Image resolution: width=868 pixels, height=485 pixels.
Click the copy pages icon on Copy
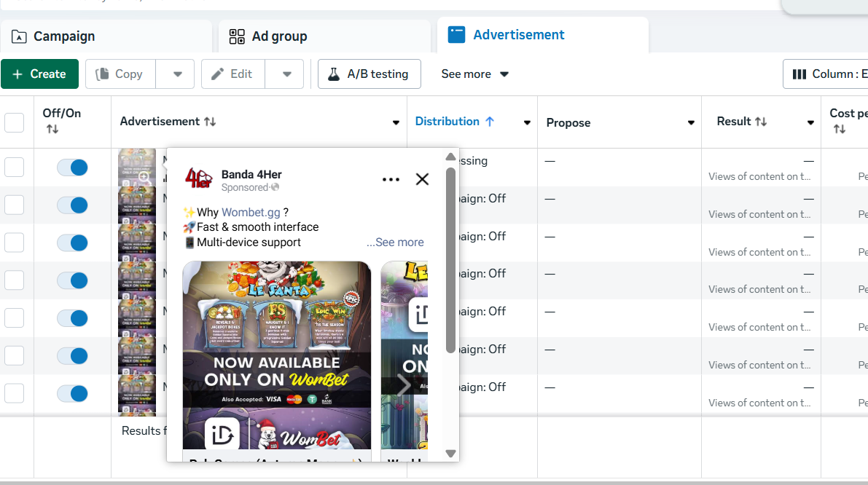(x=102, y=74)
